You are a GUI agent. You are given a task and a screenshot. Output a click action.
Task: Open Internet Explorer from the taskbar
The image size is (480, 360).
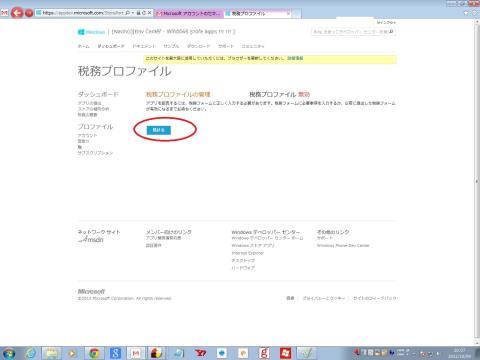pos(31,353)
